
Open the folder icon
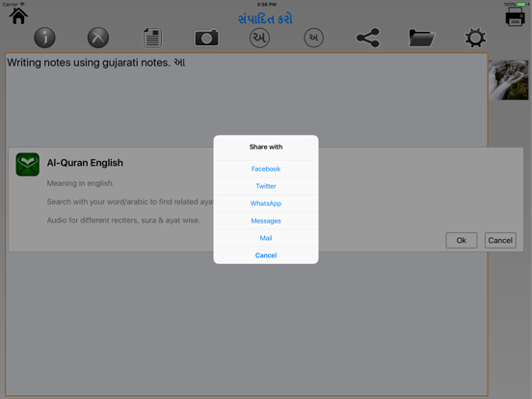click(421, 38)
